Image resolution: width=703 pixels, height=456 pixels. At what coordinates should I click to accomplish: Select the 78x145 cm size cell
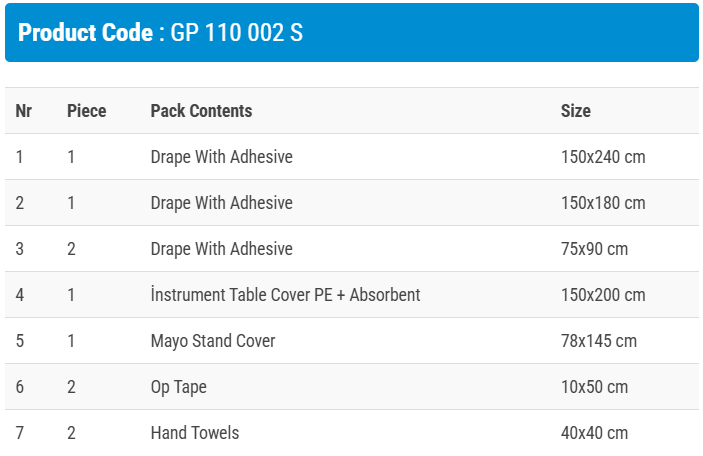(x=598, y=341)
